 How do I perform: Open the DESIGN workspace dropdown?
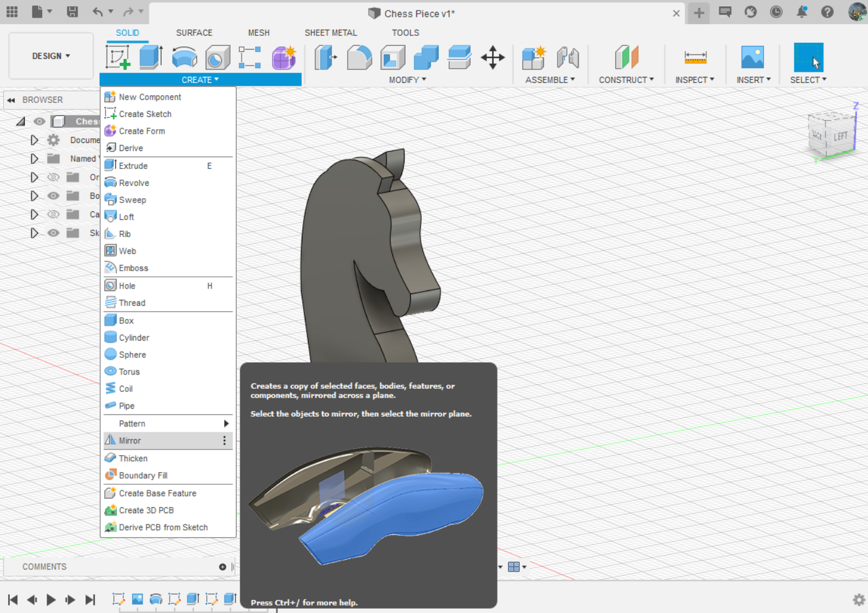[51, 56]
